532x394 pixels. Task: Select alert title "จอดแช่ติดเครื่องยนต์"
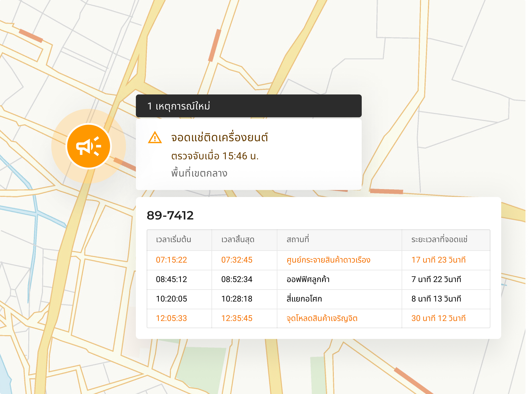(220, 137)
